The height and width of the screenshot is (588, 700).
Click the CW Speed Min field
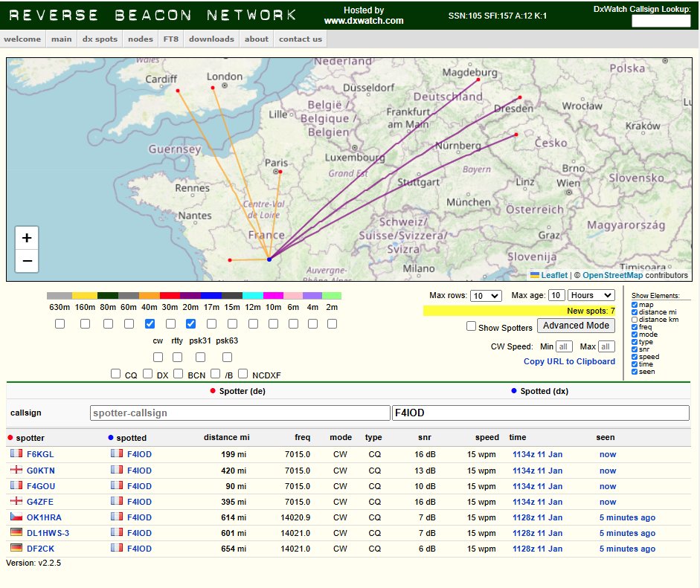coord(564,346)
